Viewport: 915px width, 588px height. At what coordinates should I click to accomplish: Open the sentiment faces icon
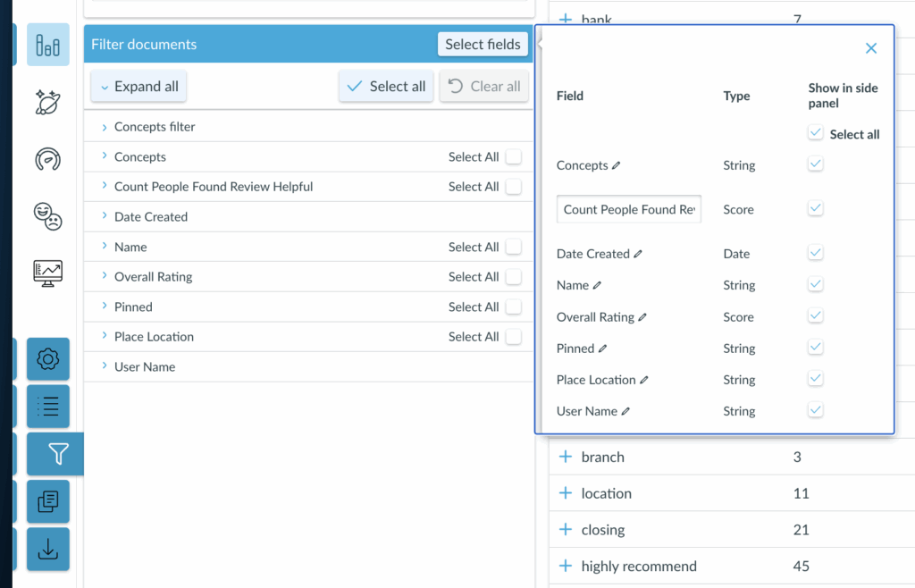click(47, 215)
